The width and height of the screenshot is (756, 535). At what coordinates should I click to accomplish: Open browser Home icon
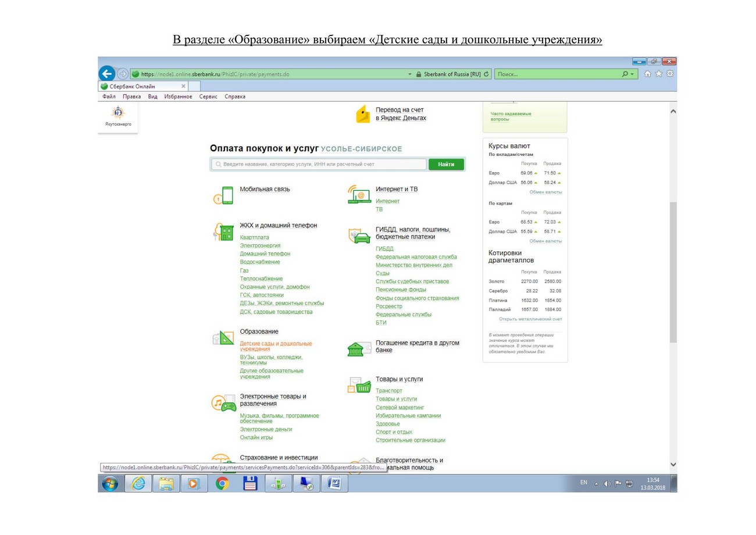coord(649,74)
